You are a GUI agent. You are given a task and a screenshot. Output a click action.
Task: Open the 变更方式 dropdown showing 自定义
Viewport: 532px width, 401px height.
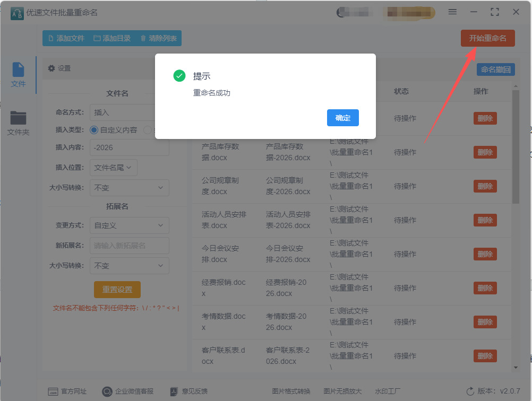pos(129,225)
